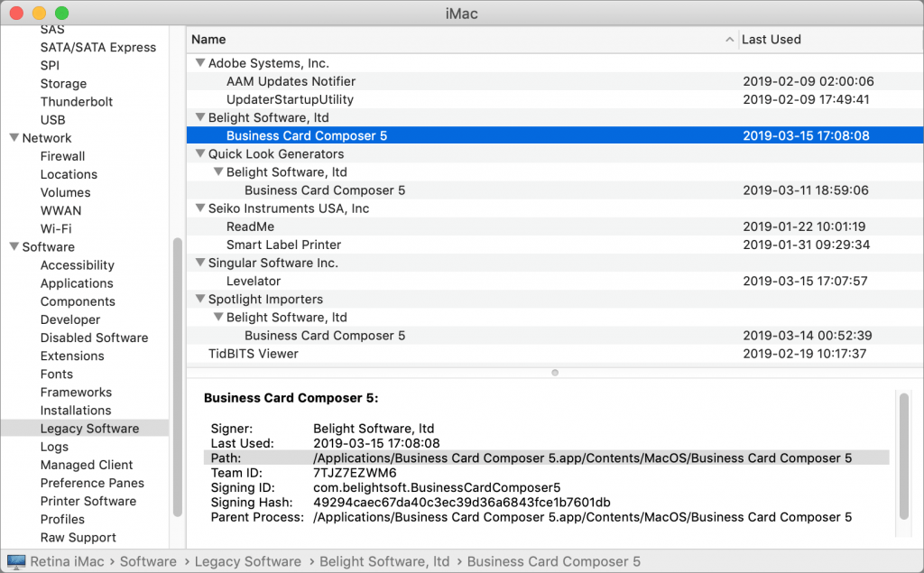Collapse Belight Software under Quick Look Generators
Image resolution: width=924 pixels, height=573 pixels.
coord(218,171)
